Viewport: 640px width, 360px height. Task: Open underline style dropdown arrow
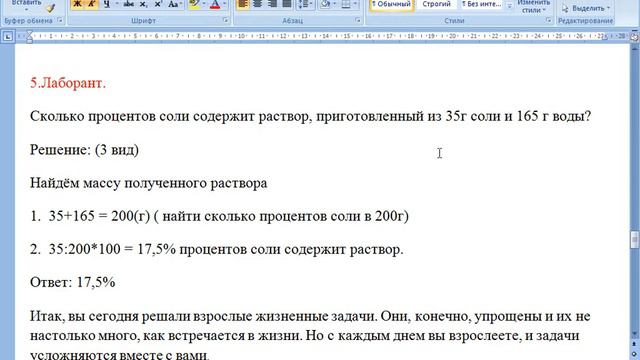tap(117, 4)
